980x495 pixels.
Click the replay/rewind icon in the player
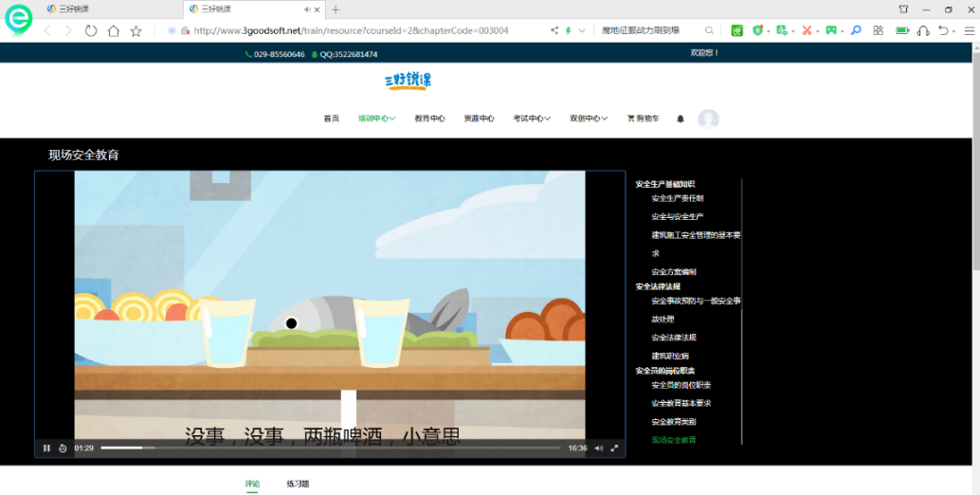(63, 448)
